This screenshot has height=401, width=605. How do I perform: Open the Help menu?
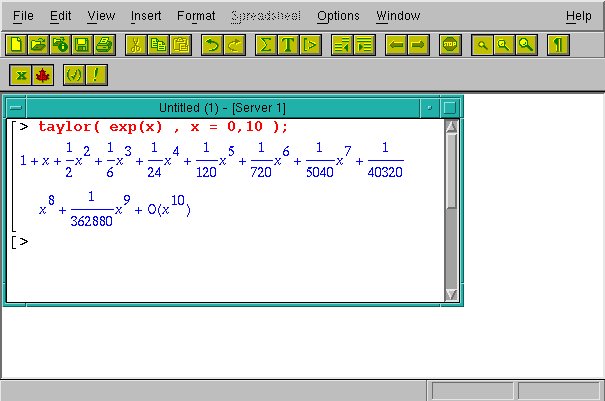578,16
